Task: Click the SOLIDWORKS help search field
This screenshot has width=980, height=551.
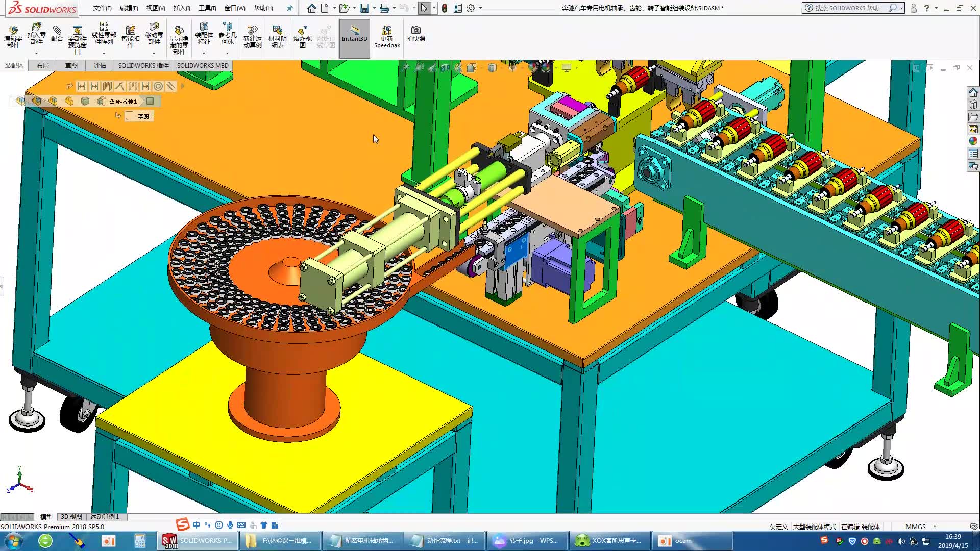Action: click(x=847, y=8)
